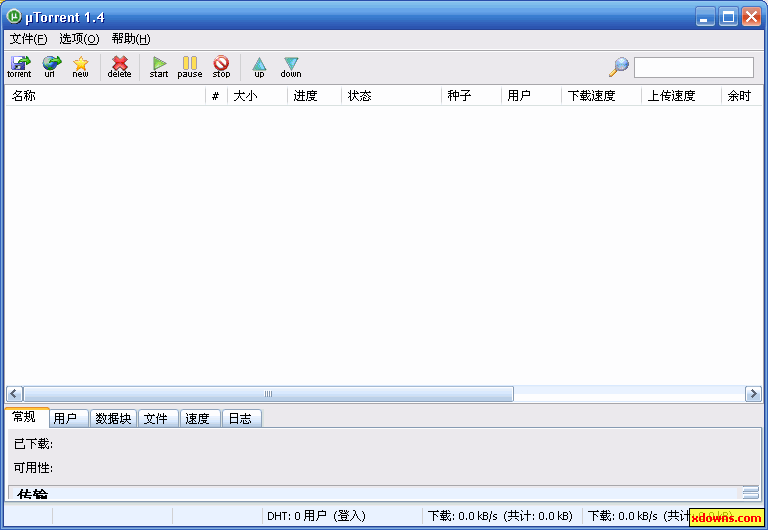Open the 帮助(H) menu

coord(131,39)
